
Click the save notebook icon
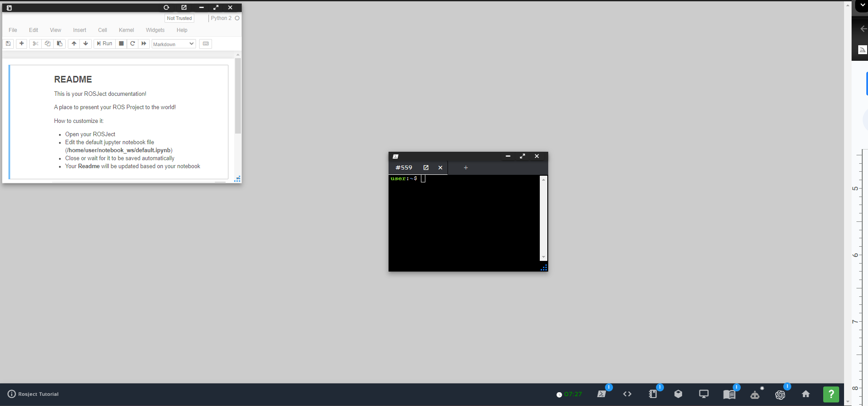(8, 43)
